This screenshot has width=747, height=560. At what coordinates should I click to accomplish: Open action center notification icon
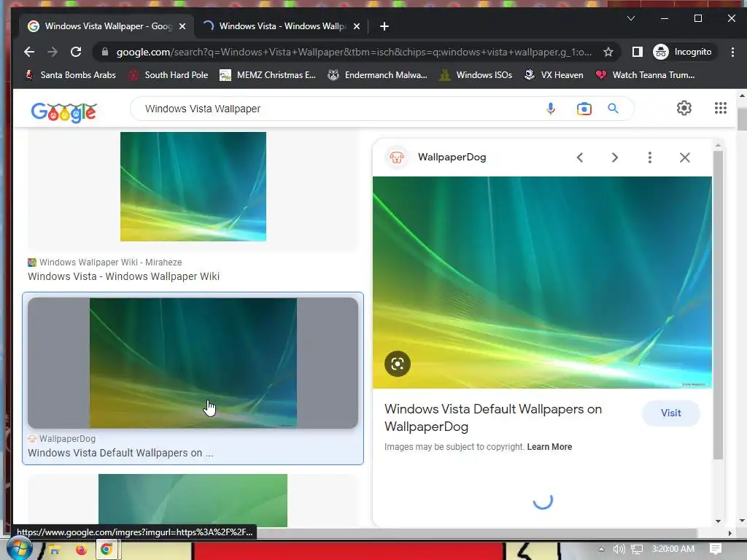click(x=716, y=549)
